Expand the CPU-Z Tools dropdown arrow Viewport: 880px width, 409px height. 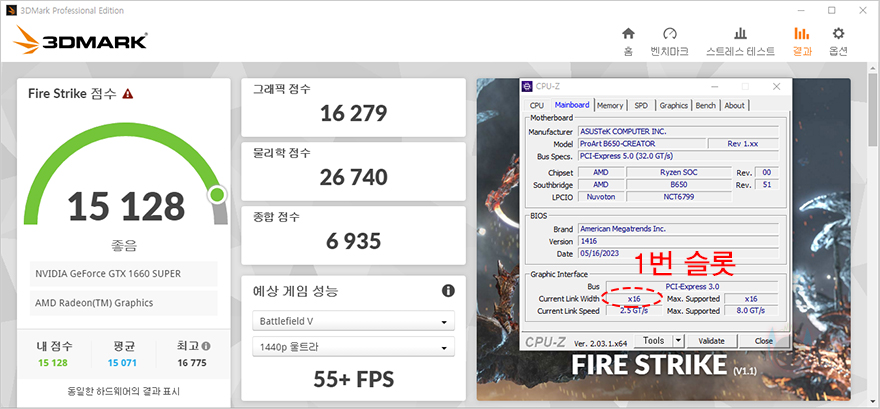coord(679,341)
